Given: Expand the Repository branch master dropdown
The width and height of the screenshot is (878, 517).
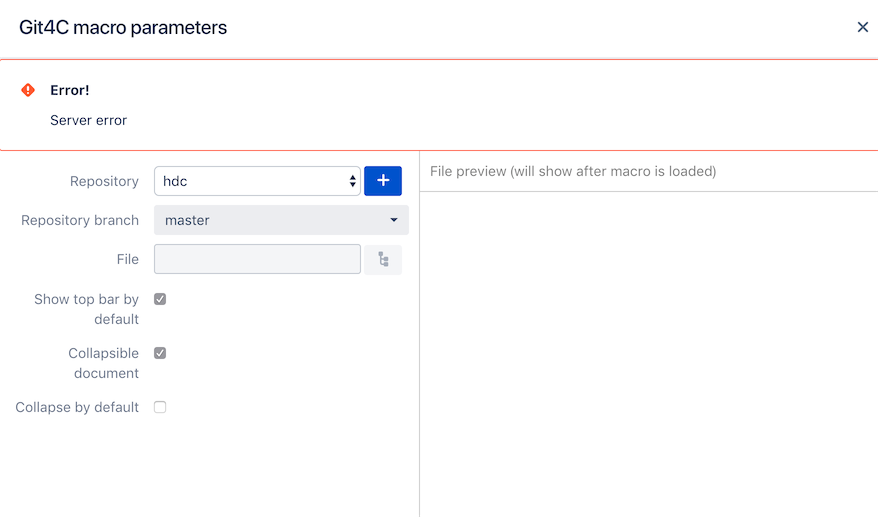Looking at the screenshot, I should tap(281, 220).
